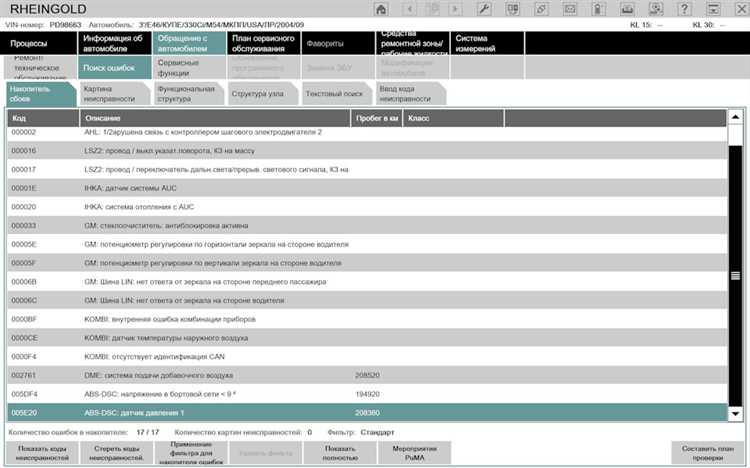Open Информация об автомобиле menu
750x468 pixels.
tap(114, 43)
